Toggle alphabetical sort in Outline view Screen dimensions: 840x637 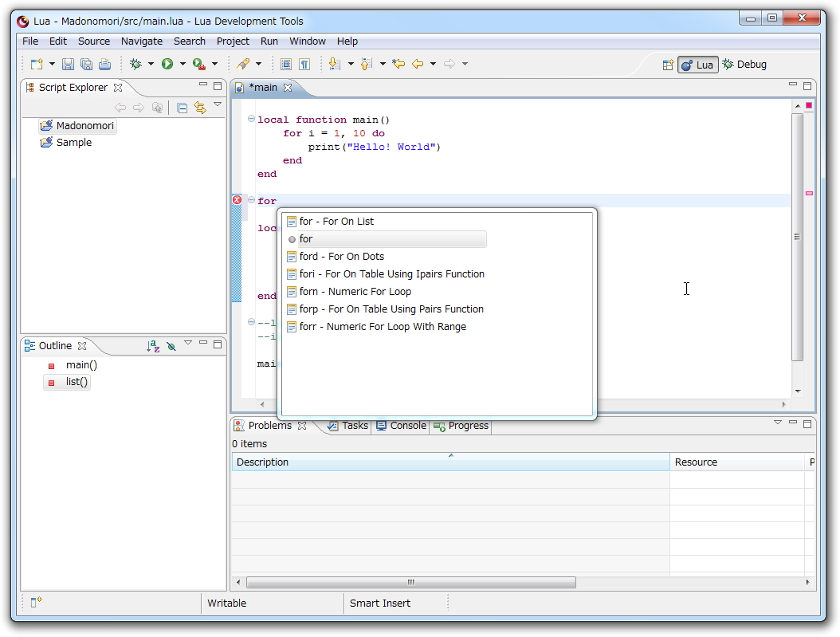[x=153, y=346]
